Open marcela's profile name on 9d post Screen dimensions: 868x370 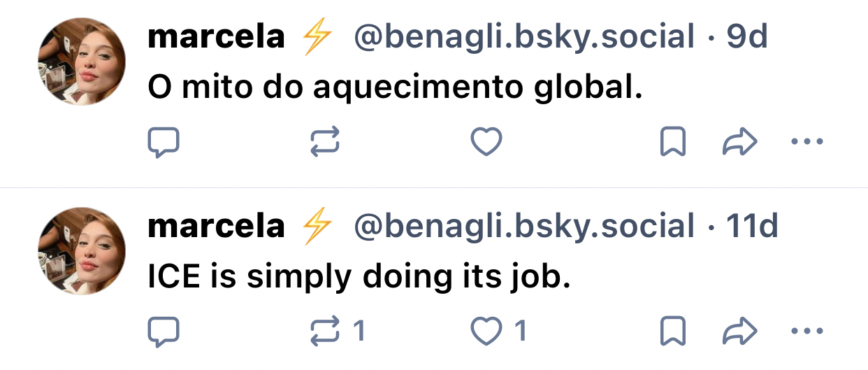(217, 37)
